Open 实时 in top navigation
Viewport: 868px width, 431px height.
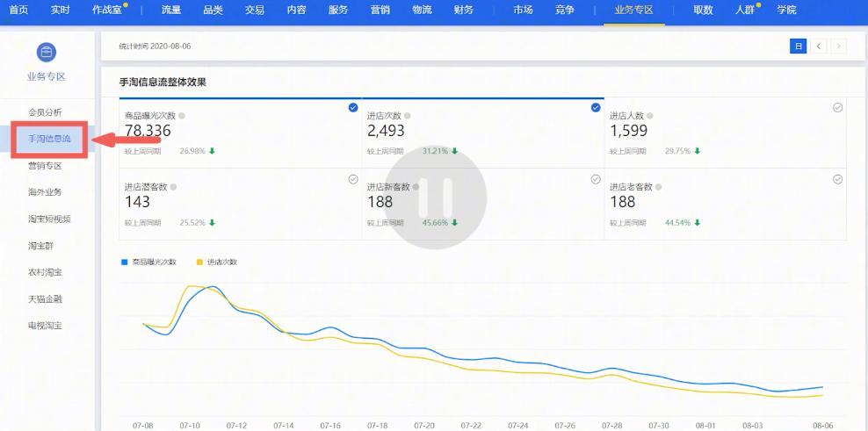point(61,10)
